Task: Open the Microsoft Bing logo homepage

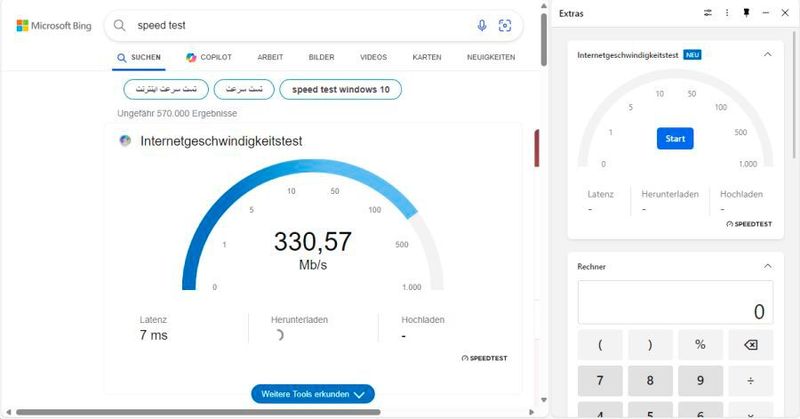Action: tap(54, 26)
